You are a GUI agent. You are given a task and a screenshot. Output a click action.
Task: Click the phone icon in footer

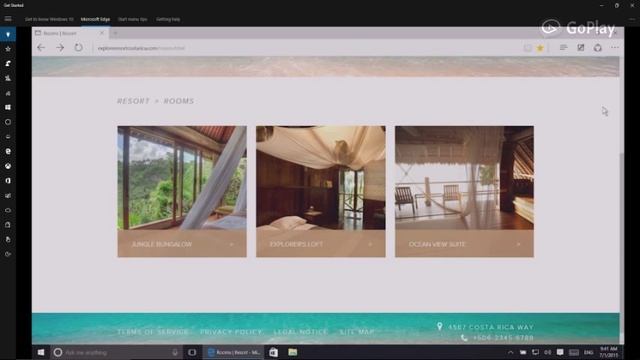pyautogui.click(x=464, y=338)
